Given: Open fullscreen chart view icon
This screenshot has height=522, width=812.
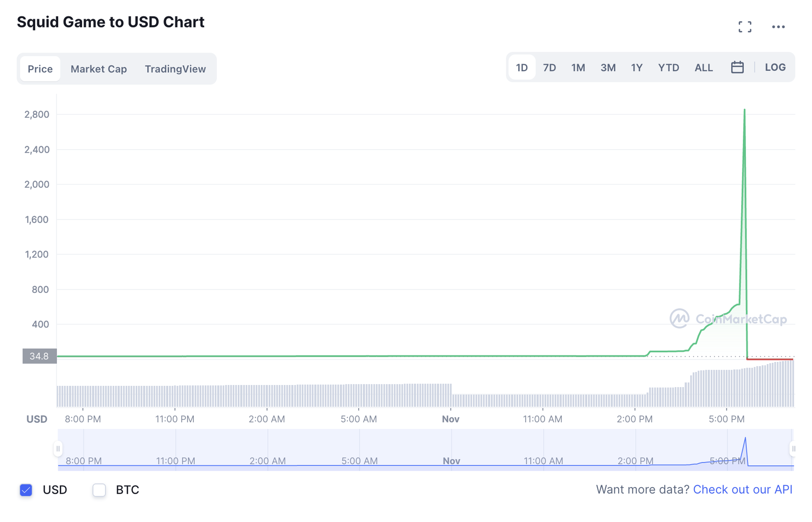Looking at the screenshot, I should pyautogui.click(x=745, y=27).
